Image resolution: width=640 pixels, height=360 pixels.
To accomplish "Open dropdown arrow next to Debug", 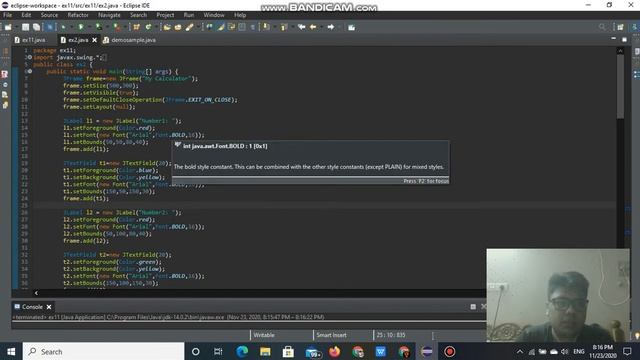I will [x=71, y=27].
